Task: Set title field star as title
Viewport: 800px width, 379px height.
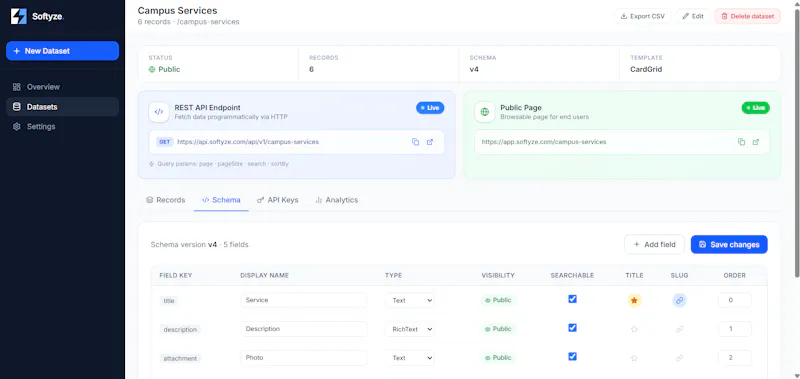Action: pyautogui.click(x=634, y=300)
